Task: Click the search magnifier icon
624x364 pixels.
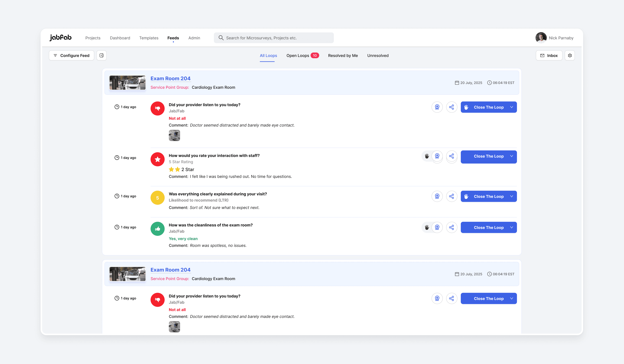Action: (221, 38)
